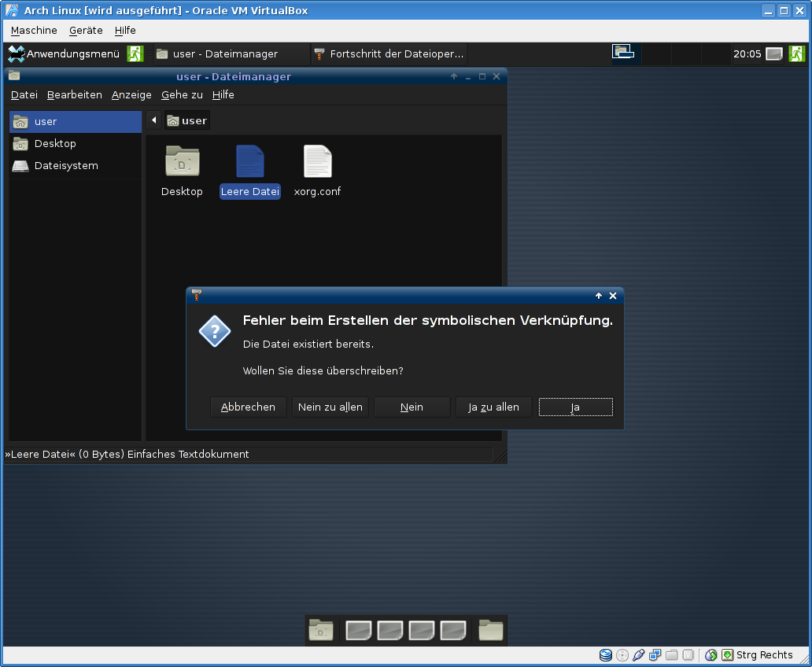Select Dateisystem in the sidebar
This screenshot has width=812, height=667.
coord(66,165)
